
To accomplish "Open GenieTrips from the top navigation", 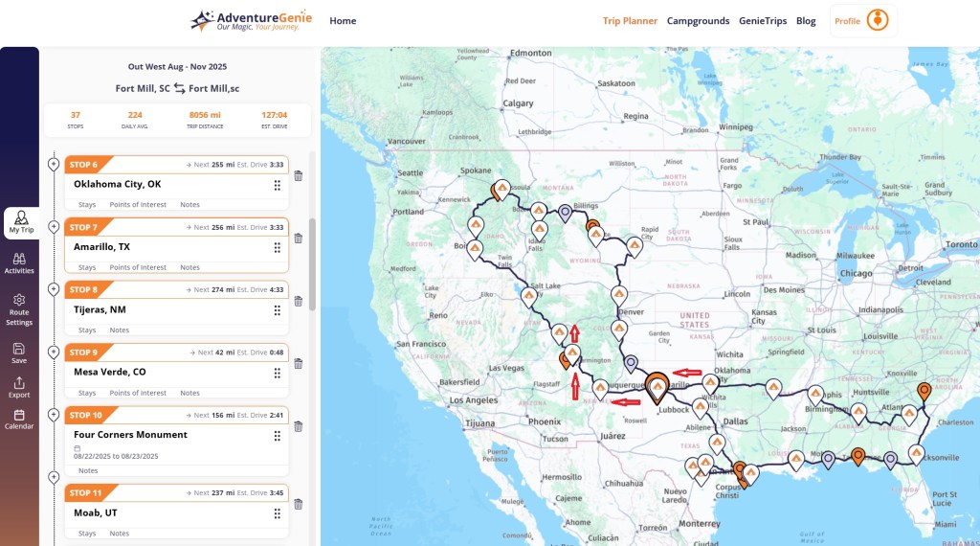I will tap(763, 21).
